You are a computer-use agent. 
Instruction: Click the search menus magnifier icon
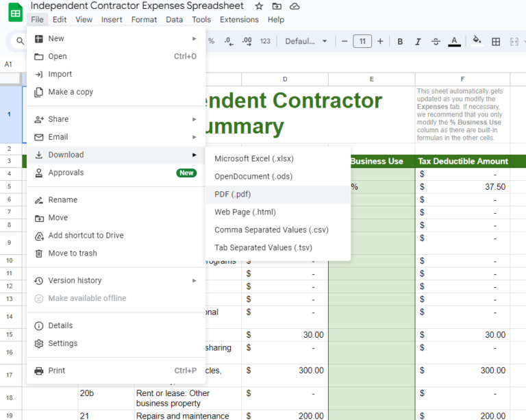(20, 41)
